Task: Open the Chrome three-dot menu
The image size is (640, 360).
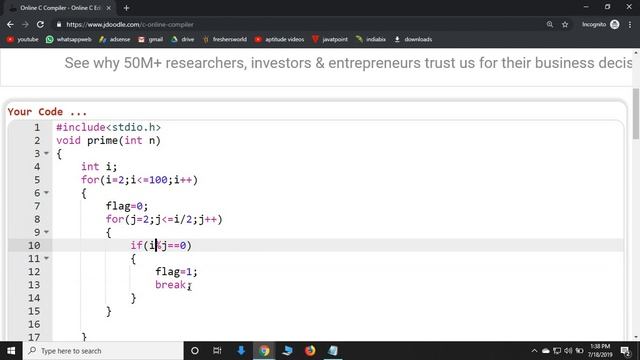Action: [x=630, y=24]
